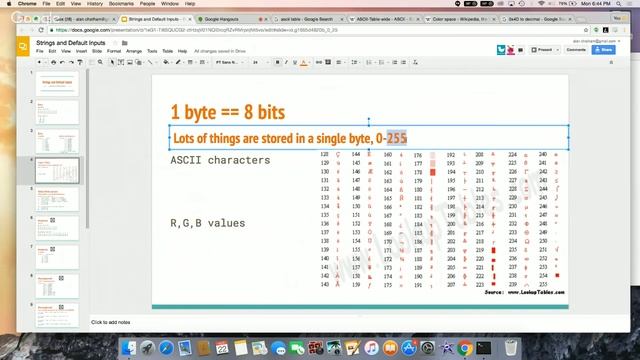Click the Clear formatting icon
Screen dimensions: 640x360
[x=415, y=62]
